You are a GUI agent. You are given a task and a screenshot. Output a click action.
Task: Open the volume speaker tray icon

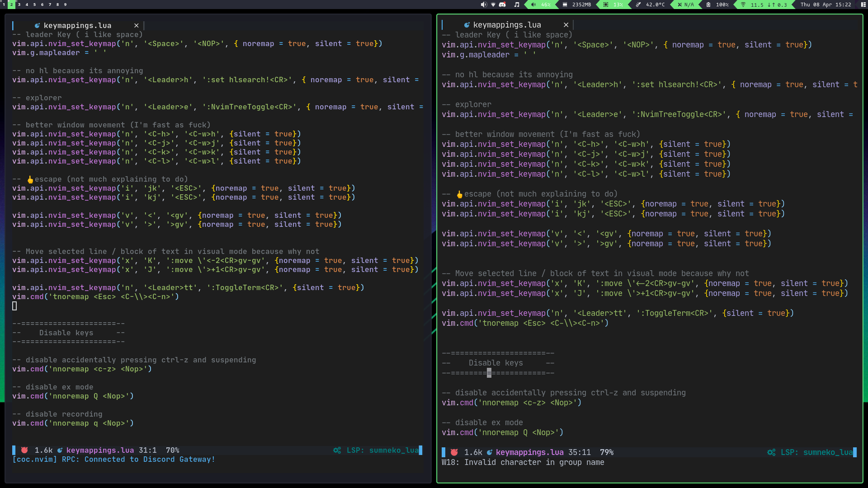point(483,5)
